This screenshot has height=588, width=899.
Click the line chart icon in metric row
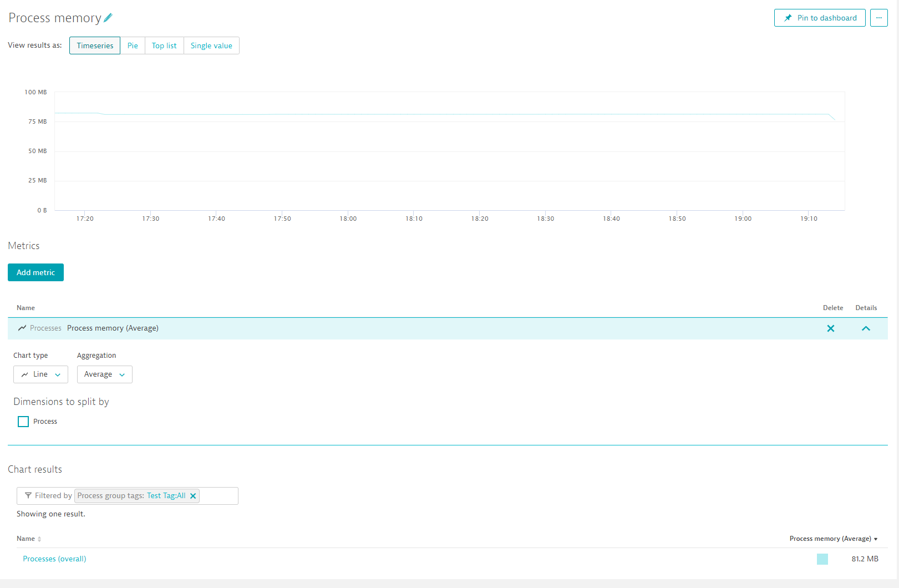tap(22, 328)
